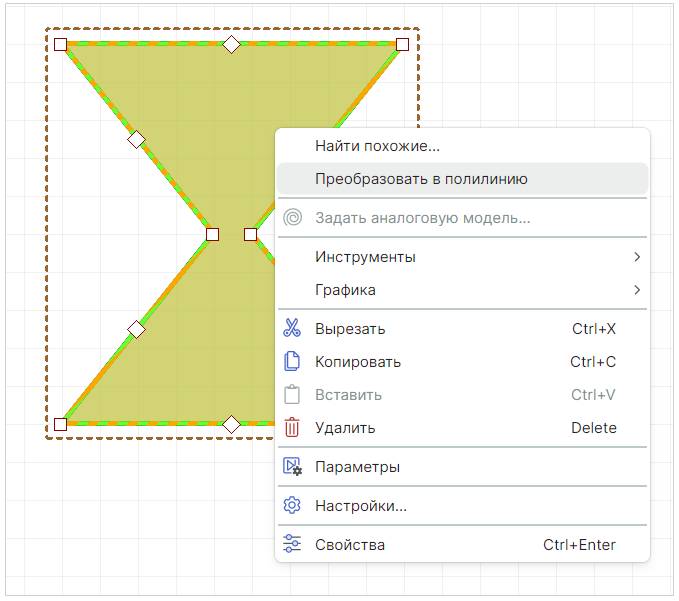Open 'Параметры' from the menu

(462, 467)
